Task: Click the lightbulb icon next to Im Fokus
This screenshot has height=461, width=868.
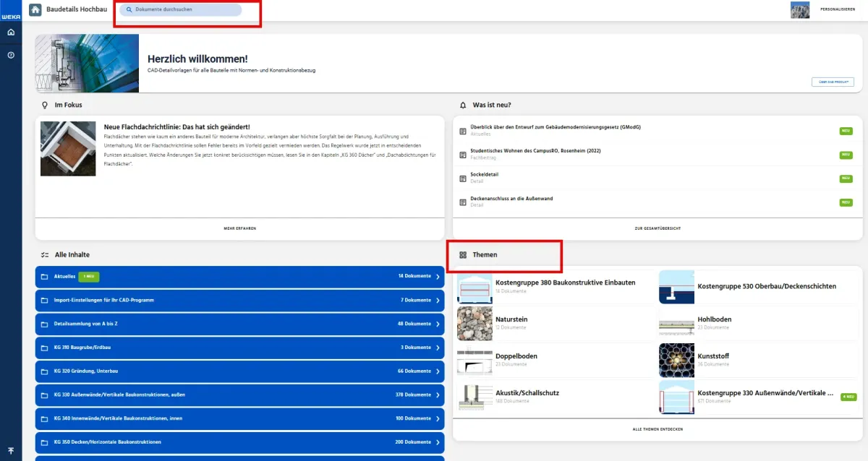Action: point(45,105)
